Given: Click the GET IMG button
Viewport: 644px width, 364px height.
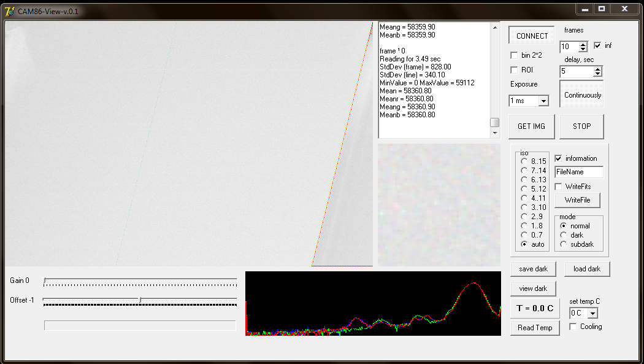Looking at the screenshot, I should 532,126.
